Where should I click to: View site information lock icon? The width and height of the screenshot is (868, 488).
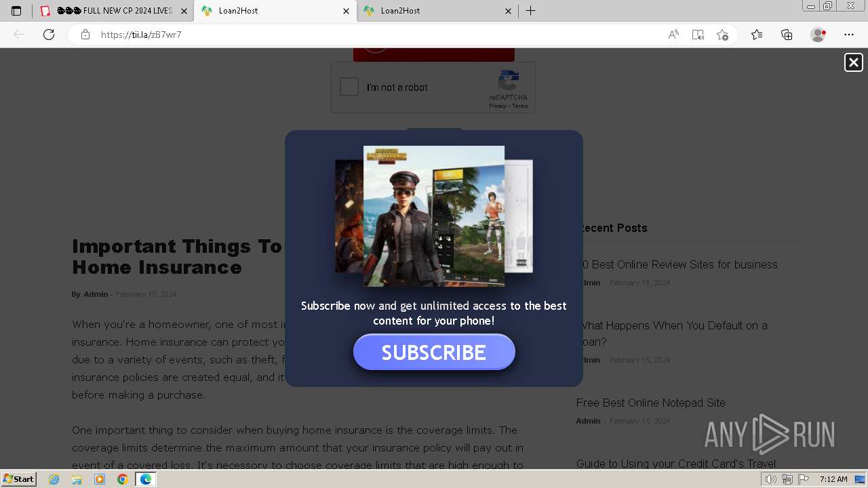[85, 35]
